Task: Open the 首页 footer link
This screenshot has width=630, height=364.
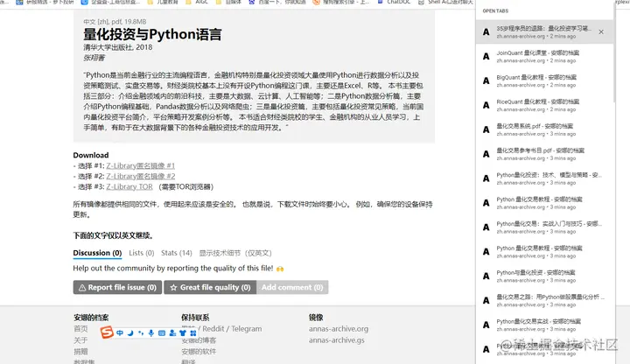Action: 80,329
